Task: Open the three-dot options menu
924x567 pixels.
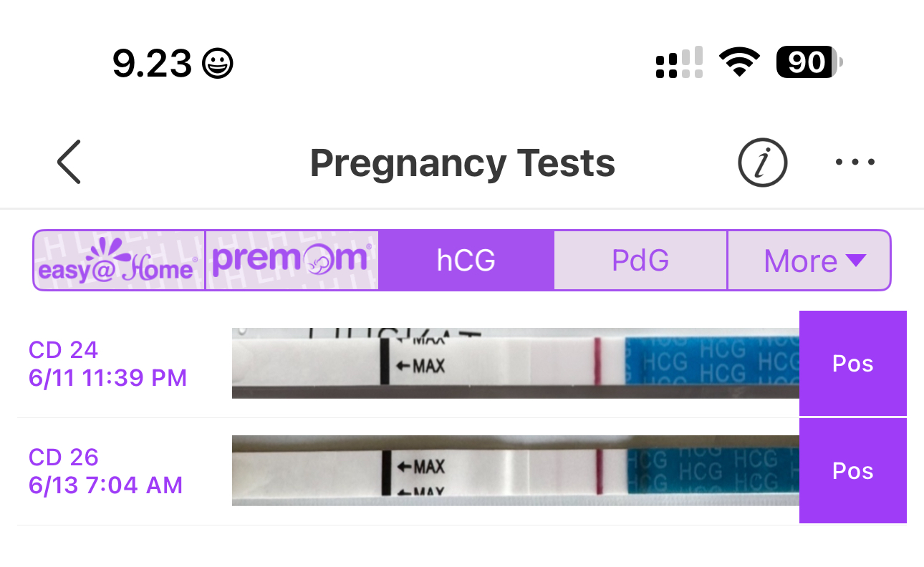Action: [x=855, y=163]
